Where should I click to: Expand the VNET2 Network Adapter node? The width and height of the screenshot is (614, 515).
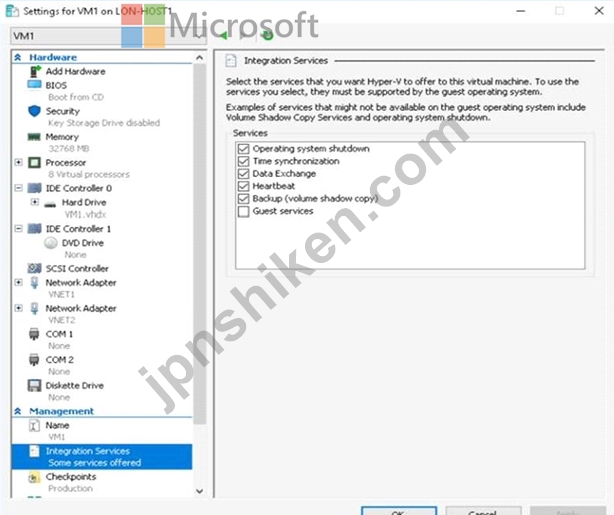pyautogui.click(x=18, y=308)
